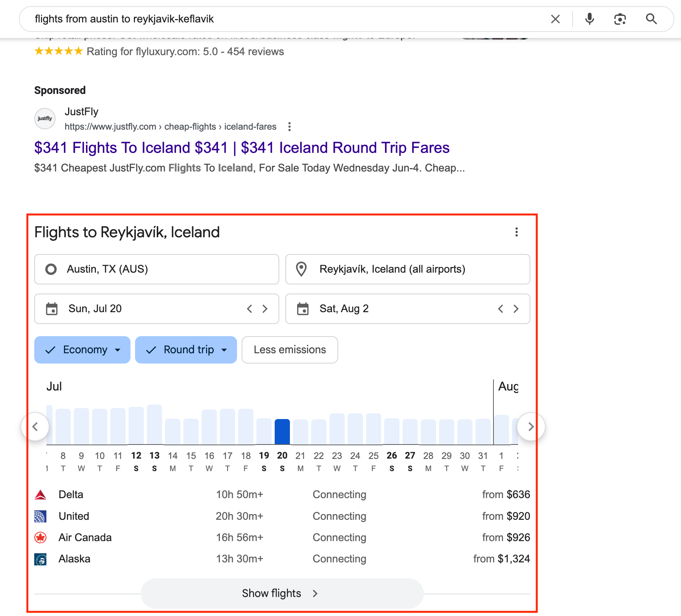Image resolution: width=681 pixels, height=616 pixels.
Task: Click the Show flights button
Action: tap(282, 594)
